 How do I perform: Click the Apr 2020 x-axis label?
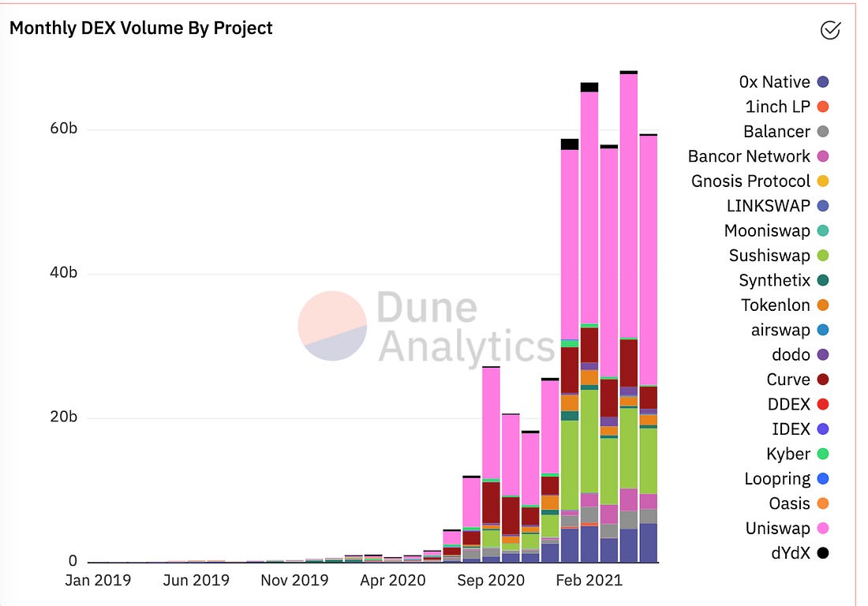coord(392,581)
